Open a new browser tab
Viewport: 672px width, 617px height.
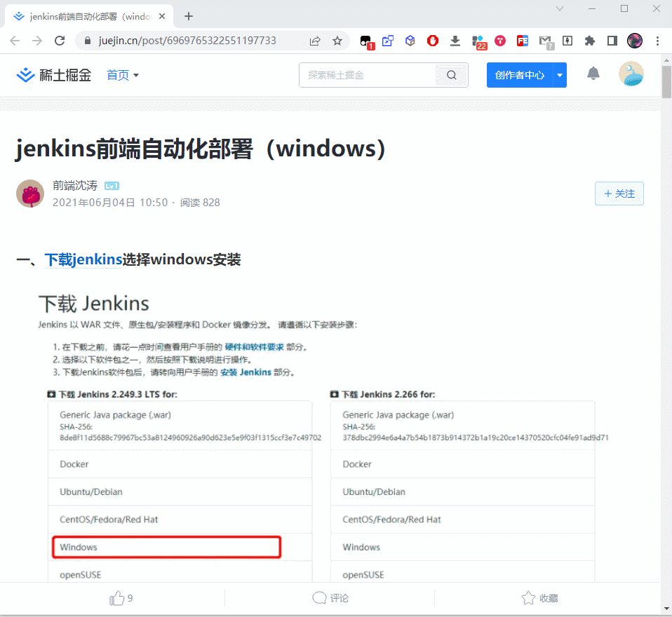click(189, 16)
